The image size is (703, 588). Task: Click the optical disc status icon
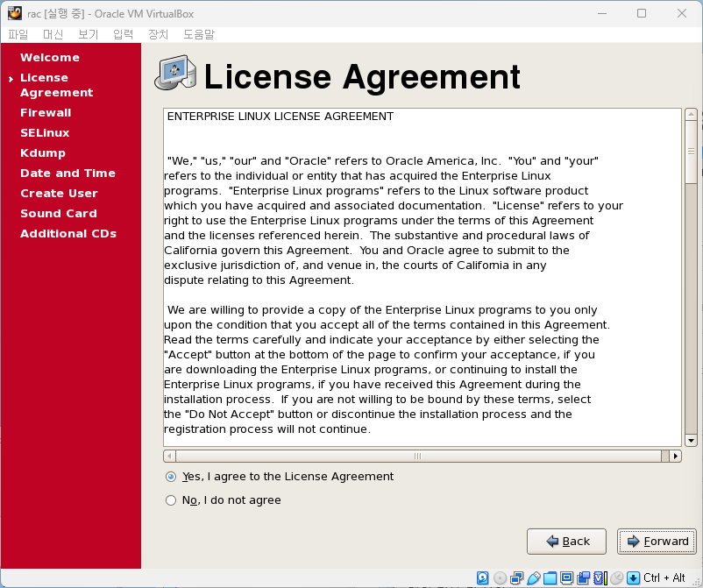click(500, 577)
